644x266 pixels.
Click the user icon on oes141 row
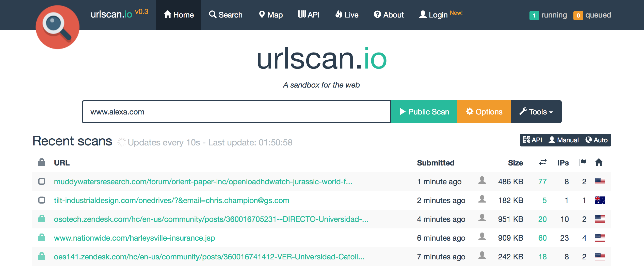coord(482,255)
